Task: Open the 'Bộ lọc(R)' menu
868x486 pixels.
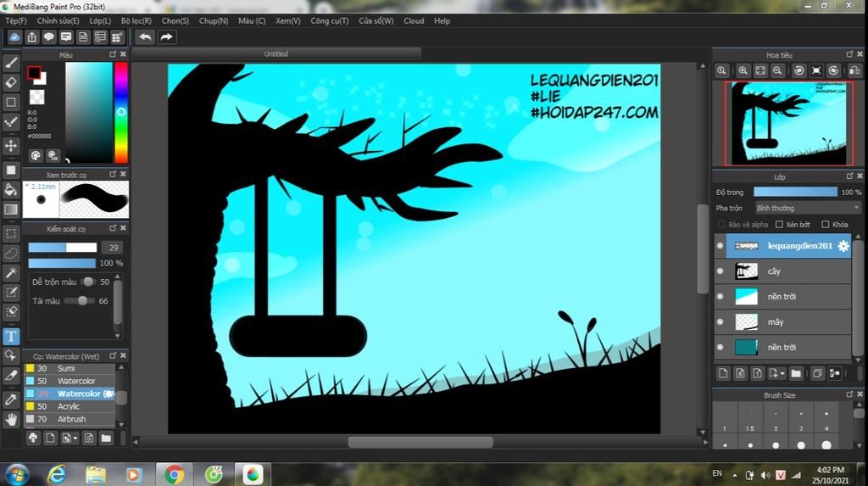Action: click(x=136, y=20)
